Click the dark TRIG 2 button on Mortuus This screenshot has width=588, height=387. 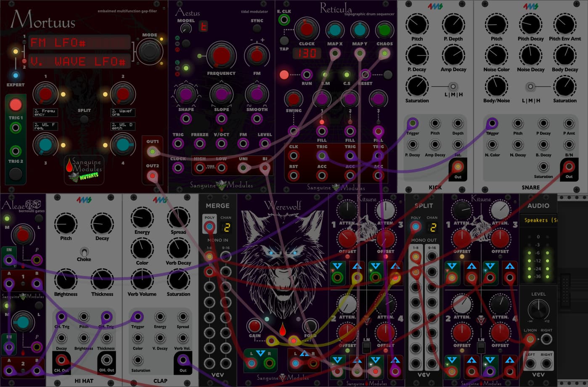[x=16, y=173]
